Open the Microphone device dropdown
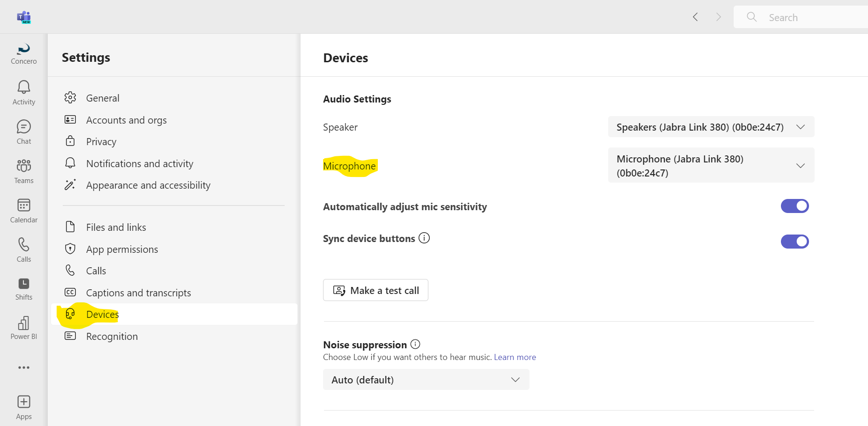Viewport: 868px width, 426px height. [711, 166]
